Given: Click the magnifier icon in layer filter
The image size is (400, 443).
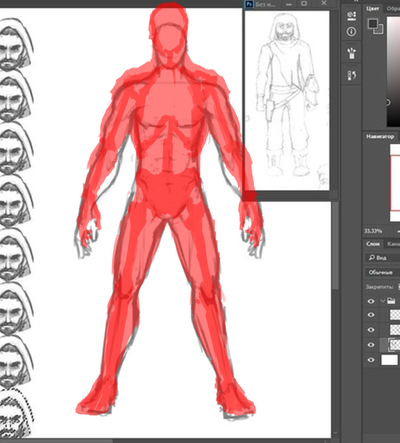Looking at the screenshot, I should pos(372,258).
